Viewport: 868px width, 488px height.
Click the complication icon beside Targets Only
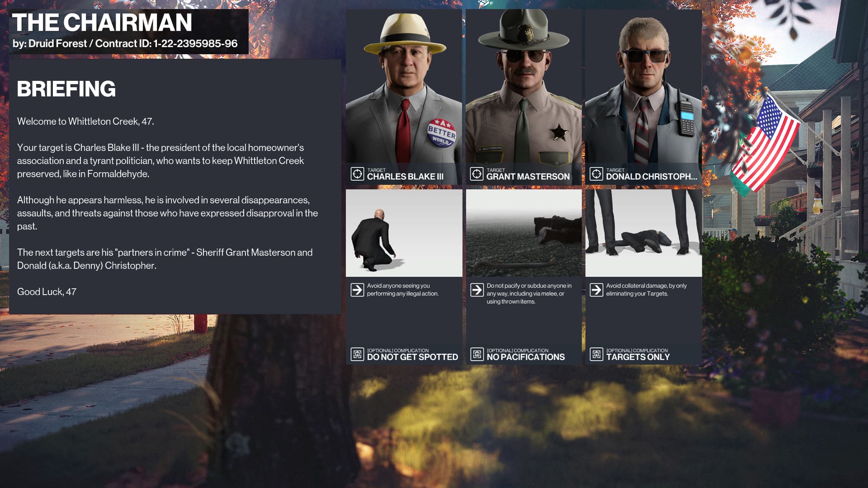coord(596,354)
